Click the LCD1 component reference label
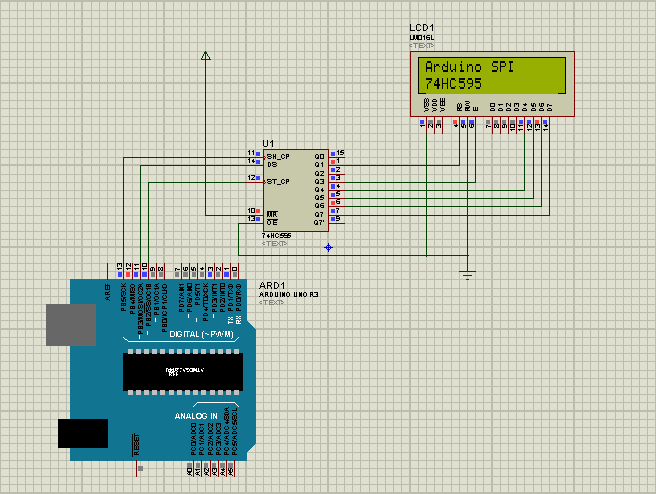 [421, 28]
